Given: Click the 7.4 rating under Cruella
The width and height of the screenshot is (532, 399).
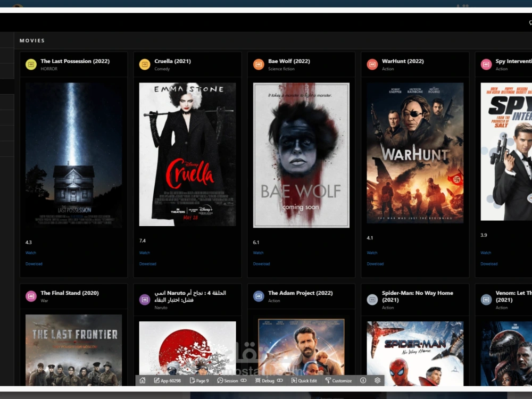Looking at the screenshot, I should click(143, 240).
